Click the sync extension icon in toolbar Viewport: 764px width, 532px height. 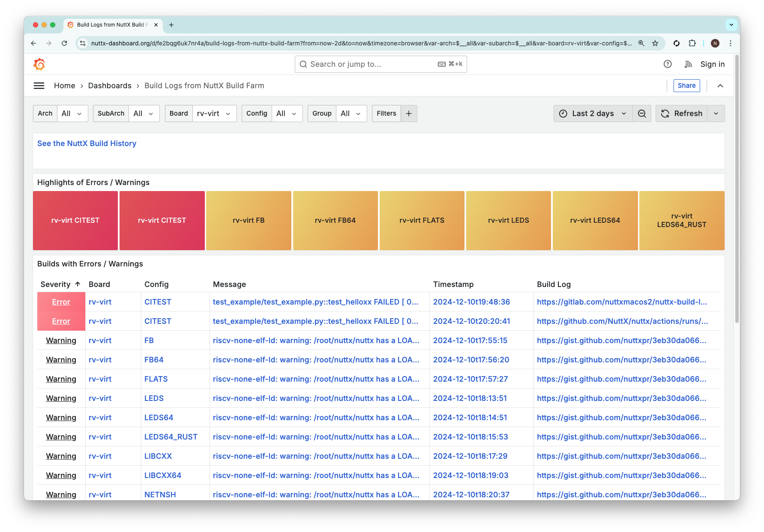(677, 43)
